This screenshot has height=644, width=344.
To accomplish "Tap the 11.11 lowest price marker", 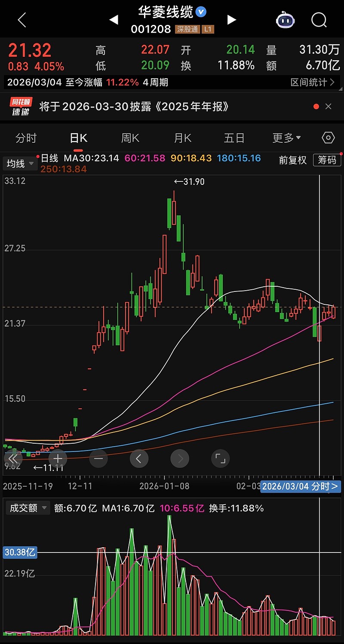I will (x=48, y=468).
